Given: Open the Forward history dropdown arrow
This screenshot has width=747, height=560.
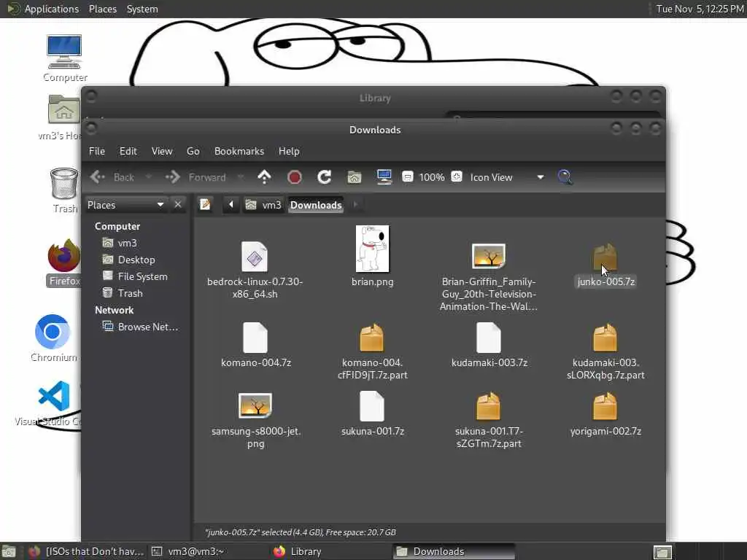Looking at the screenshot, I should click(241, 177).
